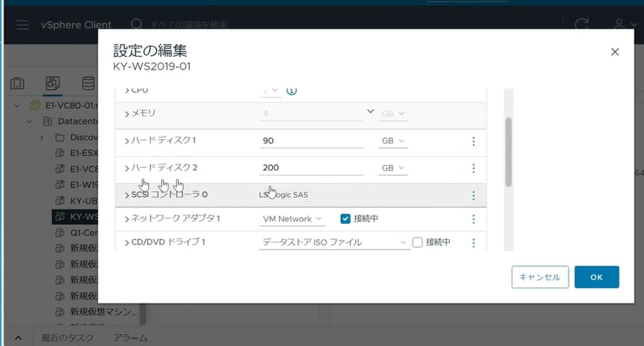The height and width of the screenshot is (346, 644).
Task: Click the refresh icon in the header
Action: click(x=582, y=25)
